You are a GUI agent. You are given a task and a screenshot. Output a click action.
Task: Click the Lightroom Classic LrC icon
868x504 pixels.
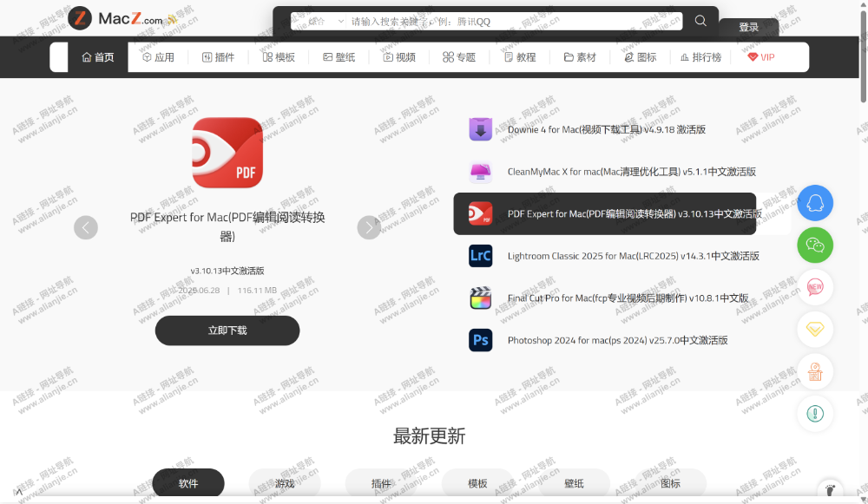(481, 256)
